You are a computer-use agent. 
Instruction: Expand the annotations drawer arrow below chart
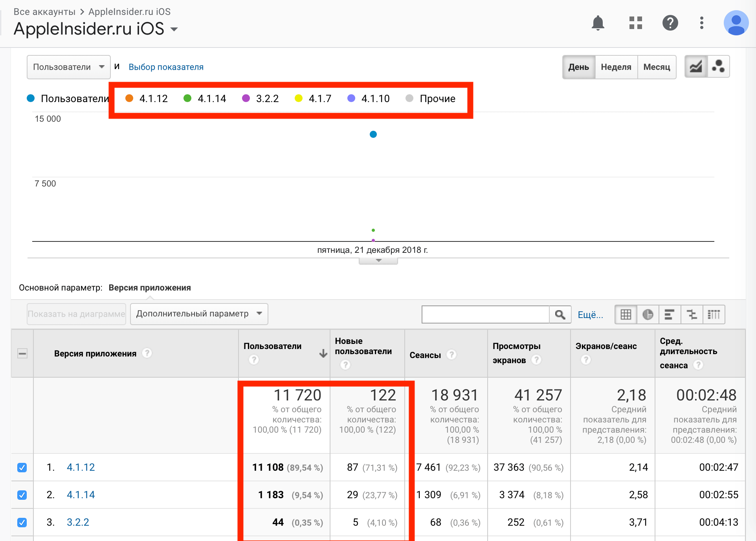[378, 261]
